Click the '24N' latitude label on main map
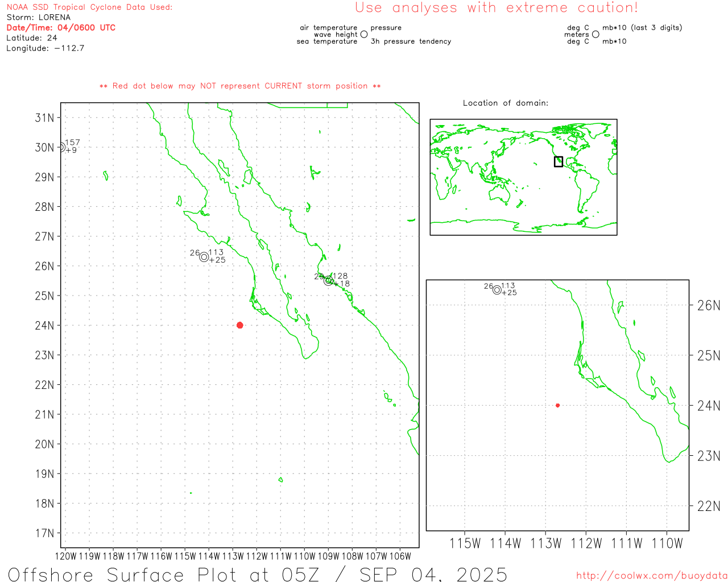Screen dimensions: 728x582 click(x=44, y=326)
